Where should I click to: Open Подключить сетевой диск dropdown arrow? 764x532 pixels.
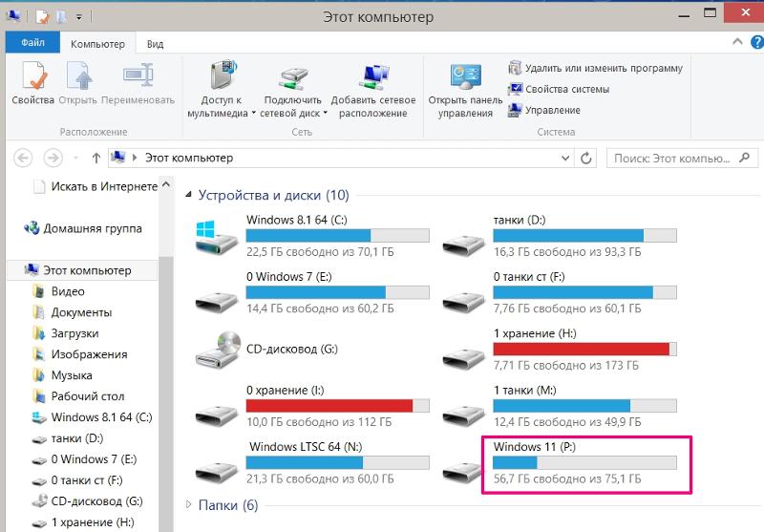click(x=325, y=113)
